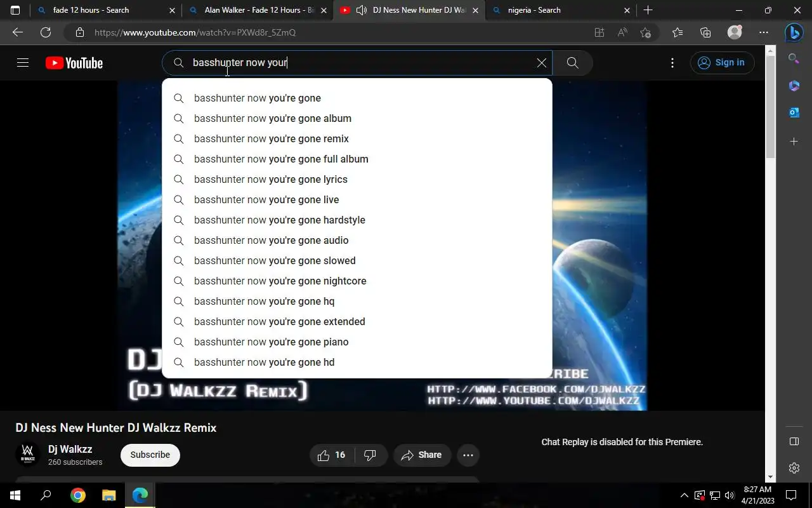Open the Windows Start menu
The image size is (812, 508).
[x=15, y=495]
